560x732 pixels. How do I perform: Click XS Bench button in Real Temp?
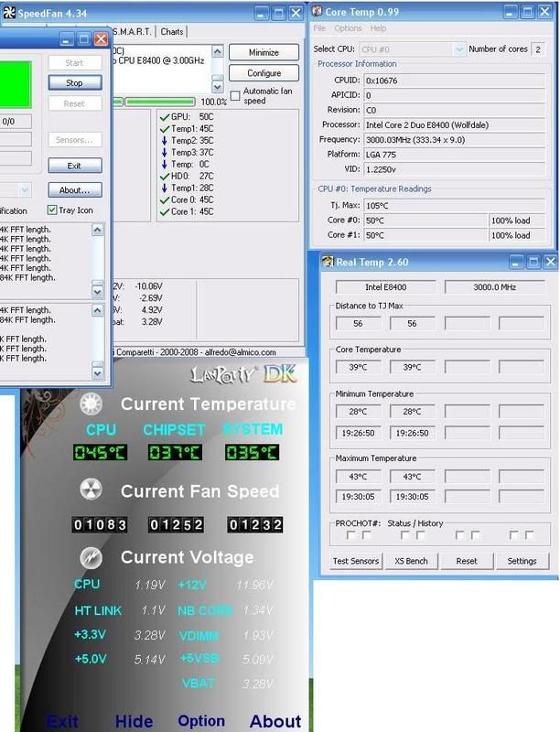(411, 561)
